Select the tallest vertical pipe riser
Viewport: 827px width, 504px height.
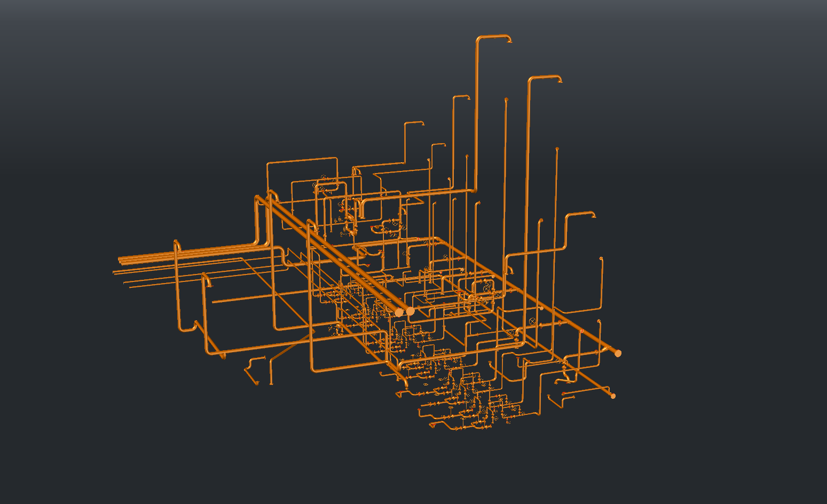coord(476,115)
